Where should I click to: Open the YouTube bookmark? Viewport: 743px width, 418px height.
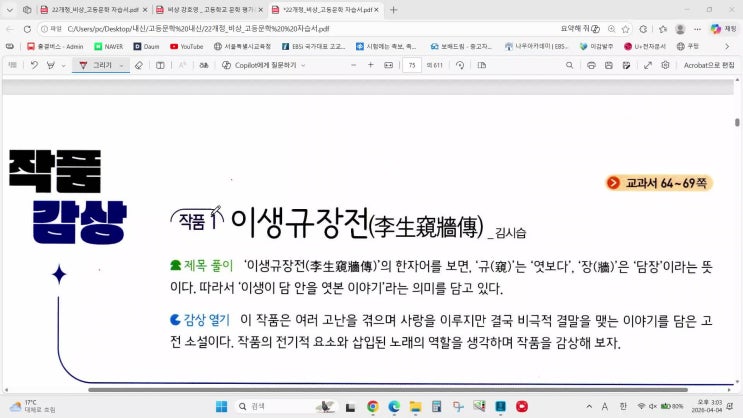tap(186, 46)
